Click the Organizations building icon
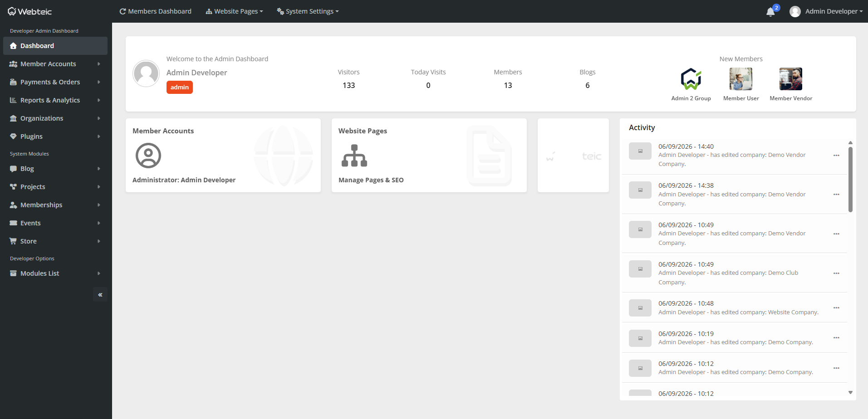 pos(13,118)
